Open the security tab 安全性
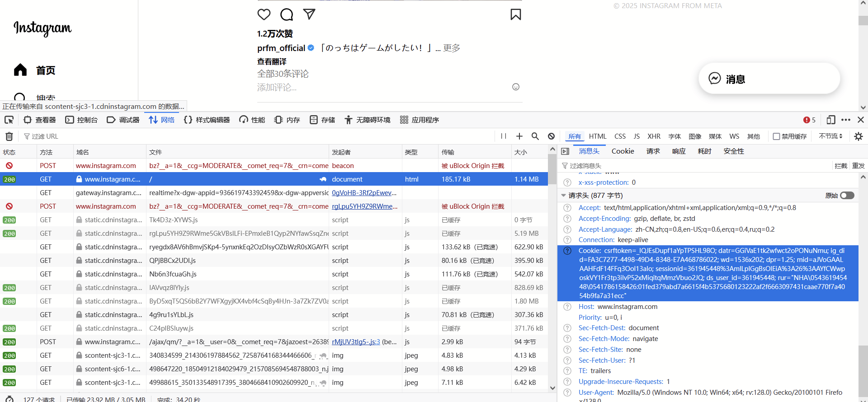This screenshot has height=402, width=868. coord(734,151)
